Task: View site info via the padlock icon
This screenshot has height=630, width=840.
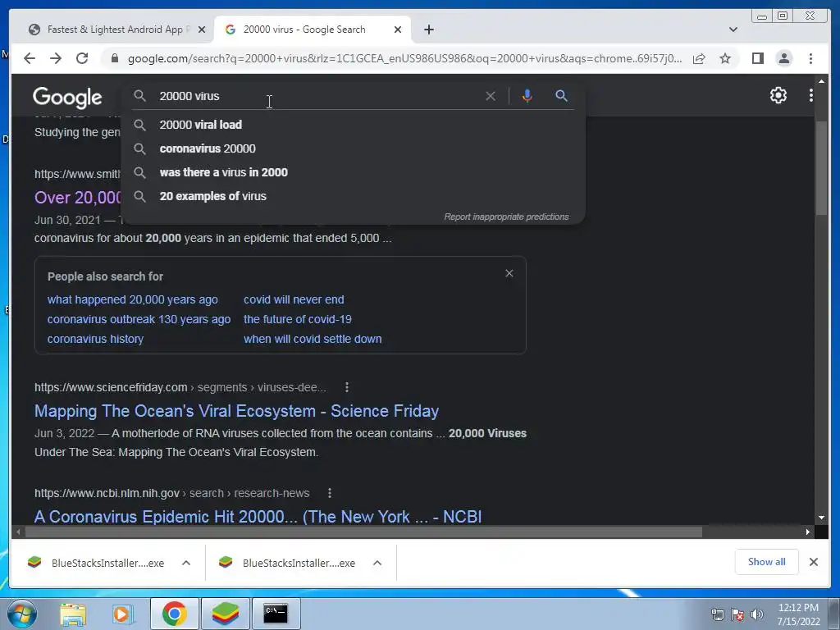Action: [x=114, y=58]
